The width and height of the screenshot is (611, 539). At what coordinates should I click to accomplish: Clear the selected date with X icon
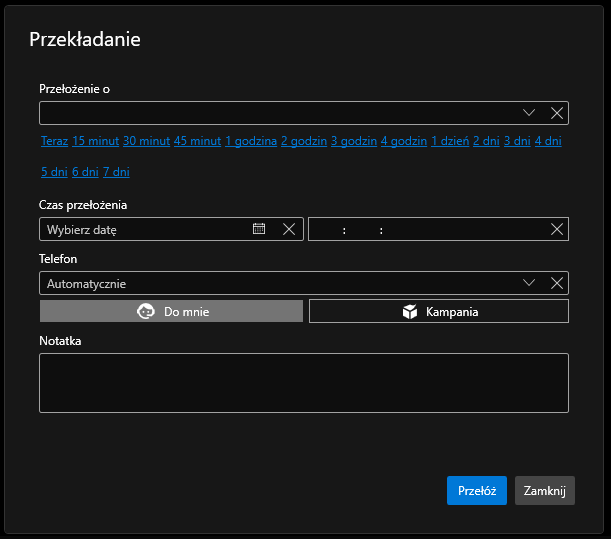coord(289,229)
